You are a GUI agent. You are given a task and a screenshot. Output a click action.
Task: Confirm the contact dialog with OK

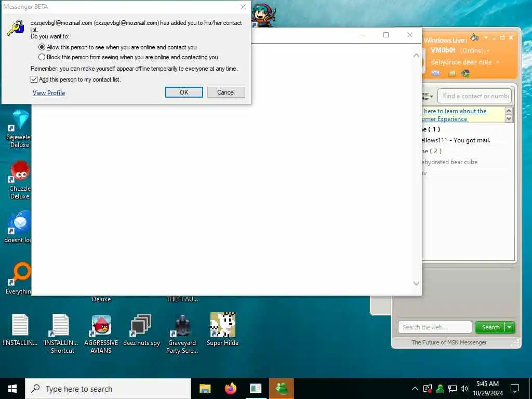[x=184, y=92]
